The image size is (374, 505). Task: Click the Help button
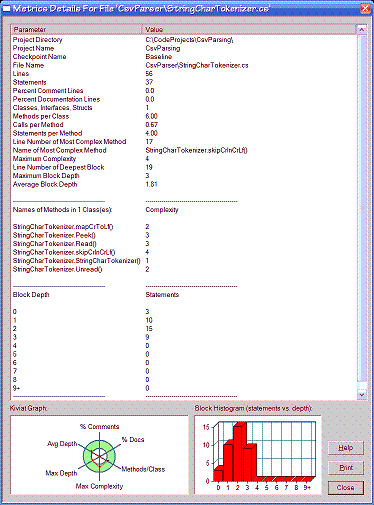[x=346, y=448]
